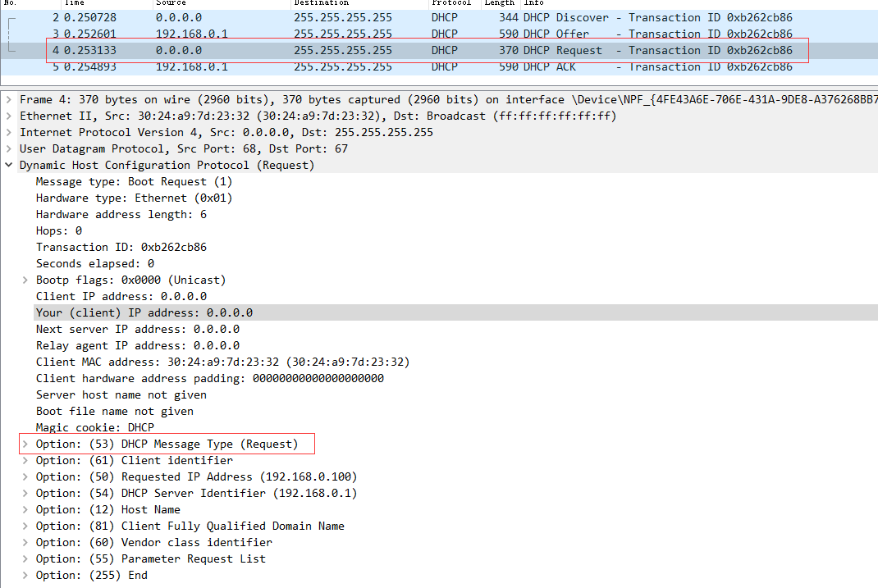
Task: Select 'Message type: Boot Request (1)' line
Action: tap(134, 182)
